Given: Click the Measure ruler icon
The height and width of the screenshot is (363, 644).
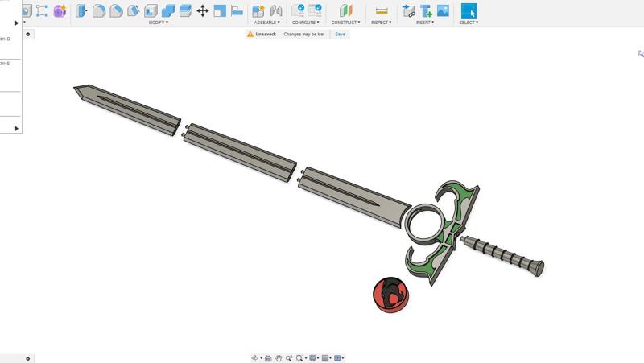Looking at the screenshot, I should pyautogui.click(x=382, y=11).
